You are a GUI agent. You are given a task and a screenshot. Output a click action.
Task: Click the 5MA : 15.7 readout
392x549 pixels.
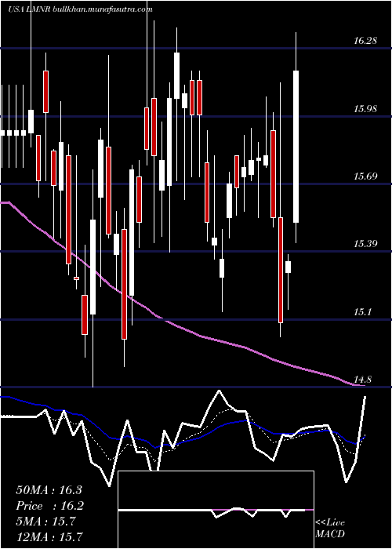[x=46, y=522]
